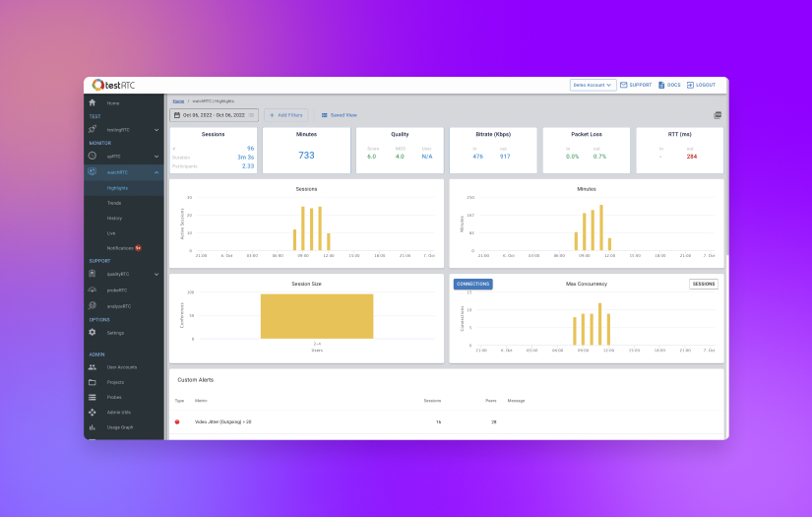This screenshot has width=812, height=517.
Task: Click the Add Filters button
Action: pyautogui.click(x=285, y=115)
